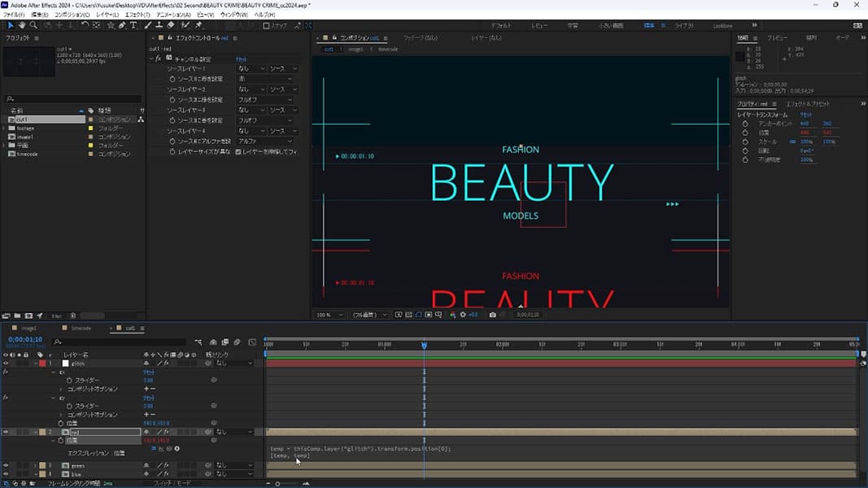Toggle the layer stretch checkbox in channel settings

pyautogui.click(x=238, y=151)
